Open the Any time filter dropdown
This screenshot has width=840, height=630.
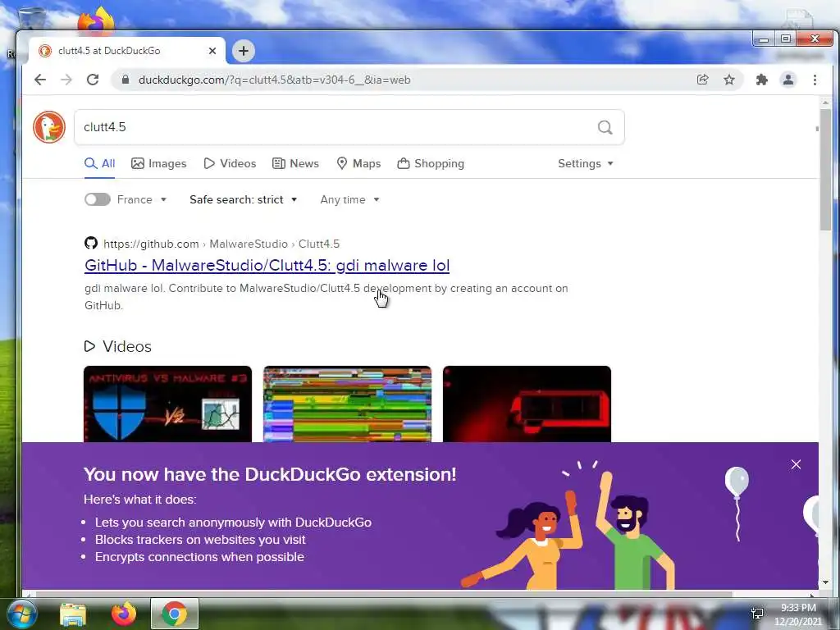[x=349, y=199]
